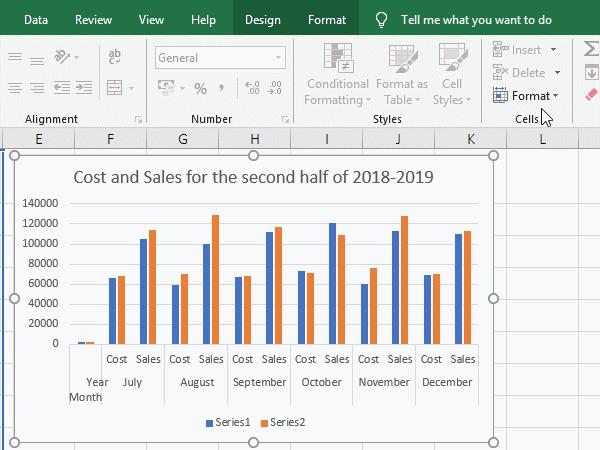Select column header L
600x450 pixels.
(x=542, y=139)
